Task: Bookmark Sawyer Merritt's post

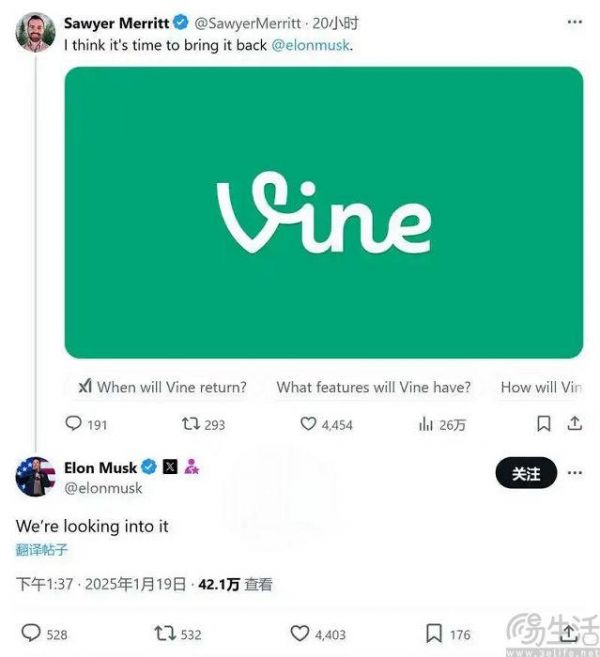Action: click(x=543, y=424)
